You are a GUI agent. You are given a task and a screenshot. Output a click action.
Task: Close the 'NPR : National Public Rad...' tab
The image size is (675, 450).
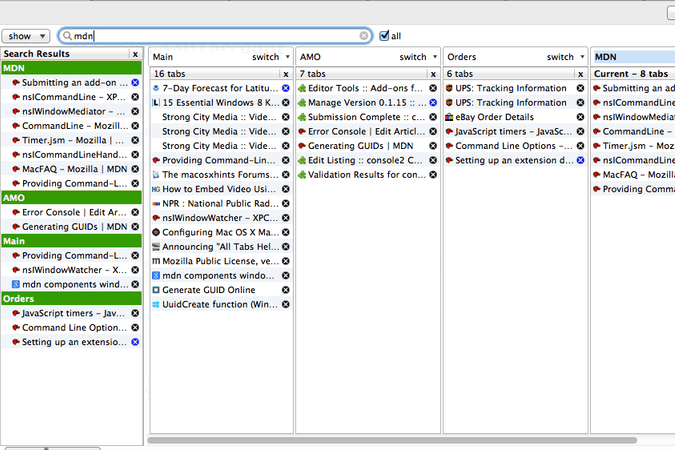(285, 203)
